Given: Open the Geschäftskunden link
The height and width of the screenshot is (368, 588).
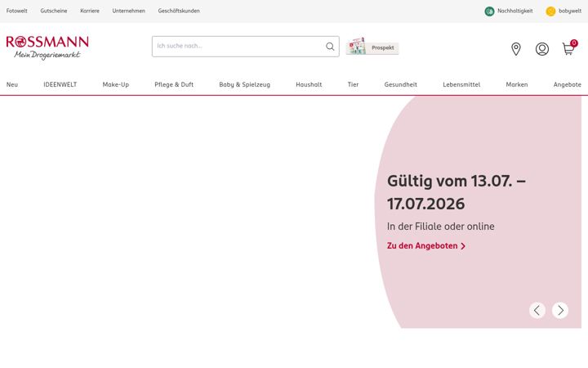Looking at the screenshot, I should (x=179, y=11).
